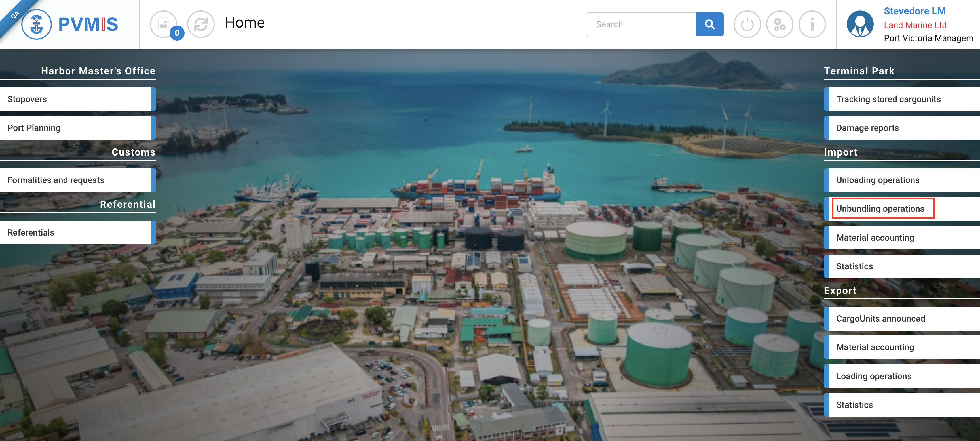Click the information icon
The height and width of the screenshot is (441, 980).
[812, 24]
